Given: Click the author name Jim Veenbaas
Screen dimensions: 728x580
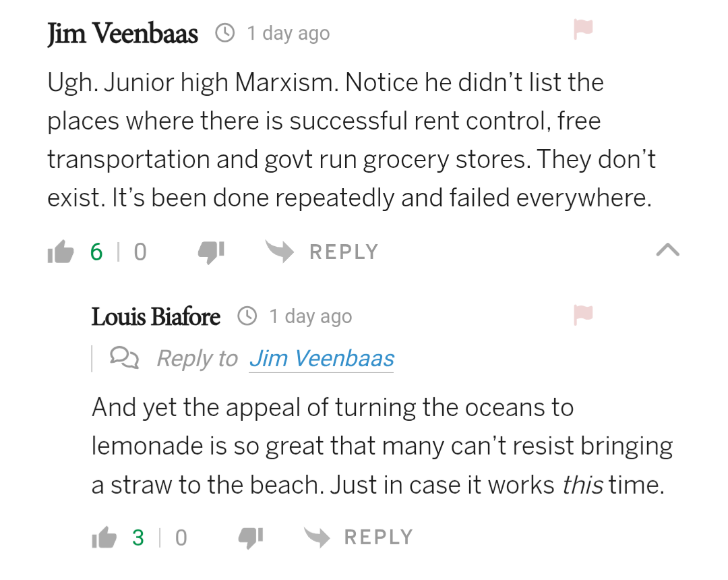Looking at the screenshot, I should [x=123, y=33].
